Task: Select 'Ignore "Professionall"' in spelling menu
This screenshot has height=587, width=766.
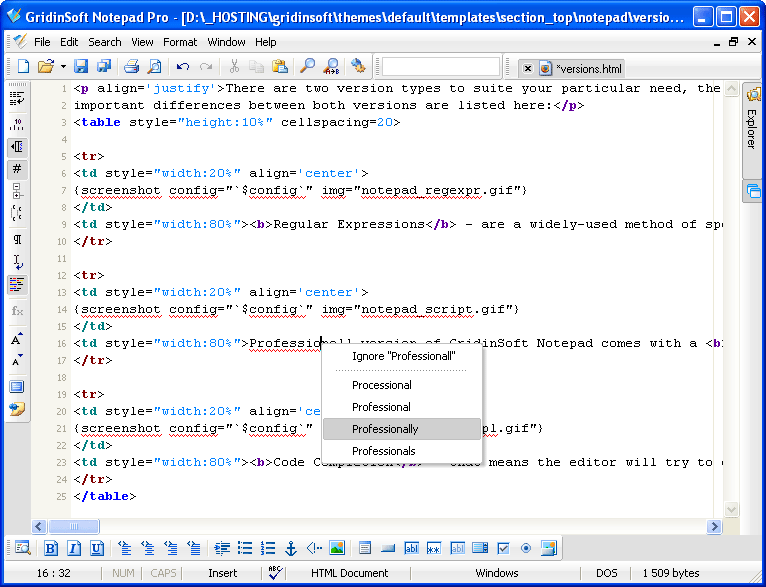Action: [x=402, y=356]
